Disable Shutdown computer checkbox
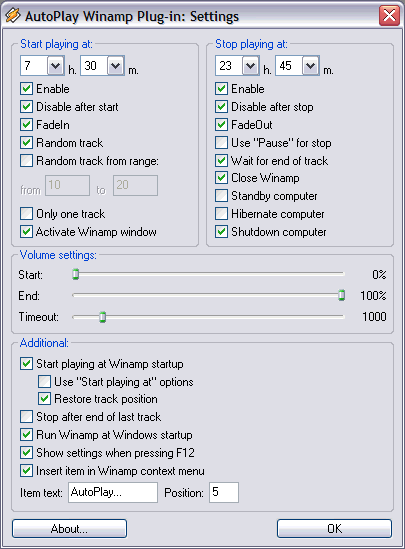405x549 pixels. [222, 231]
